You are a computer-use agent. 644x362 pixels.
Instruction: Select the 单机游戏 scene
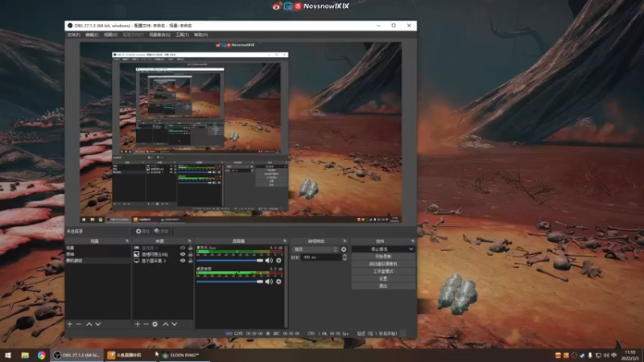(x=97, y=261)
